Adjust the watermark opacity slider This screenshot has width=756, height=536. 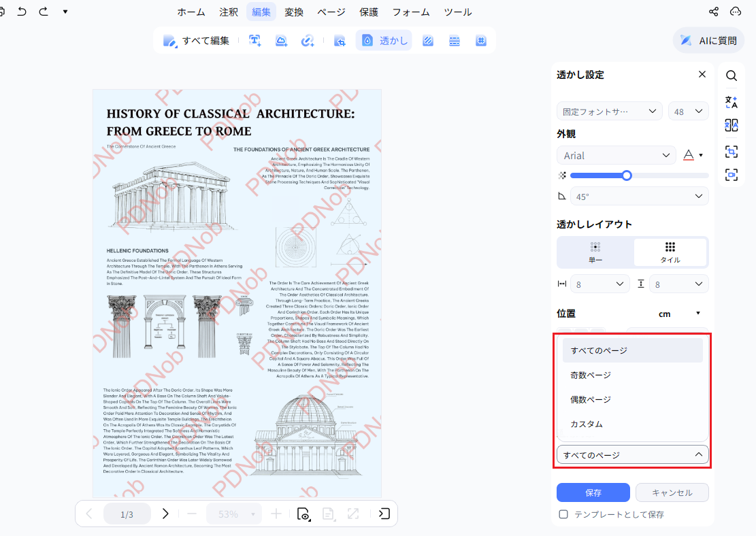[x=640, y=175]
